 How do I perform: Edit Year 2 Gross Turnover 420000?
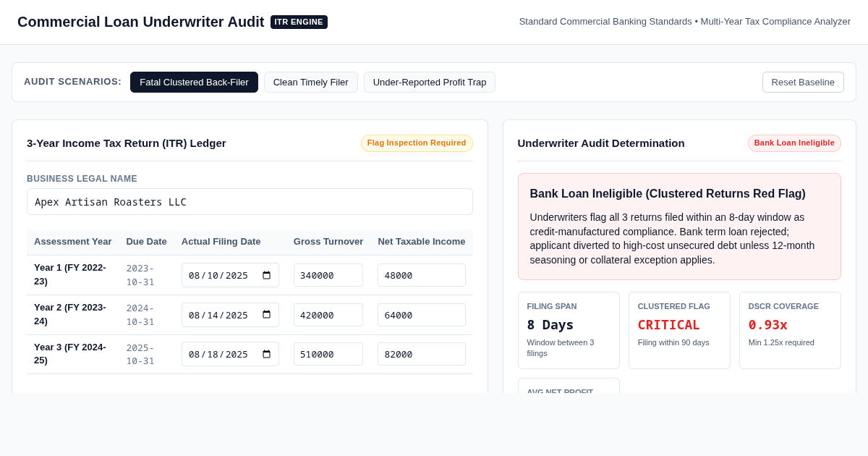[328, 315]
